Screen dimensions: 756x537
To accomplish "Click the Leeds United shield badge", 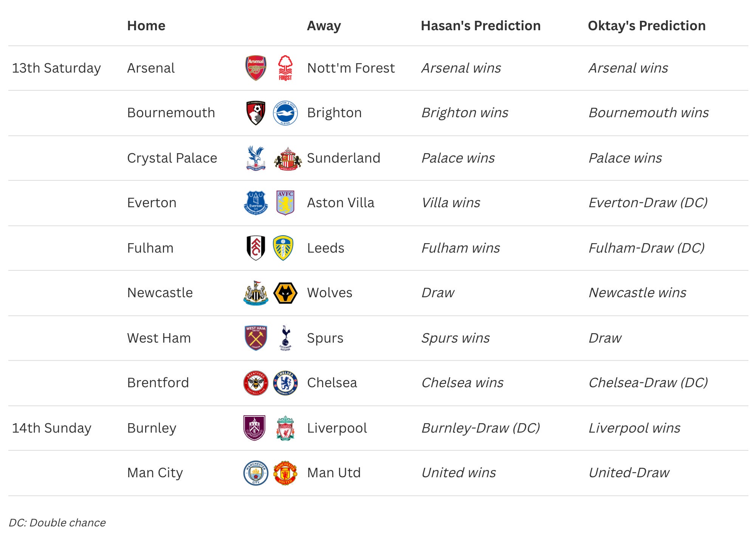I will (283, 248).
